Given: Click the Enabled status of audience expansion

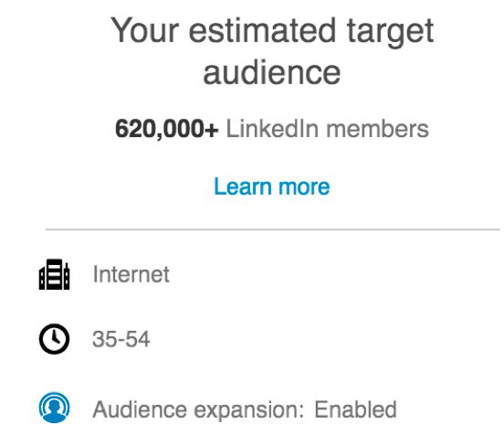Looking at the screenshot, I should 355,409.
